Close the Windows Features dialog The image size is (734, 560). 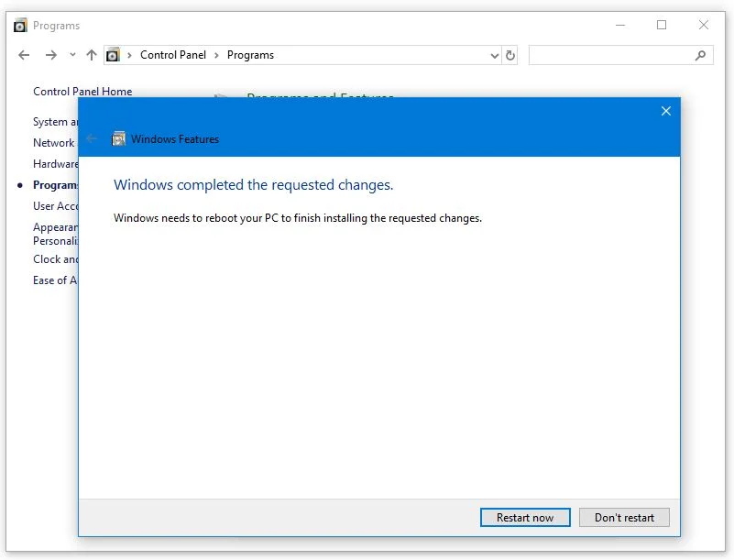point(665,111)
